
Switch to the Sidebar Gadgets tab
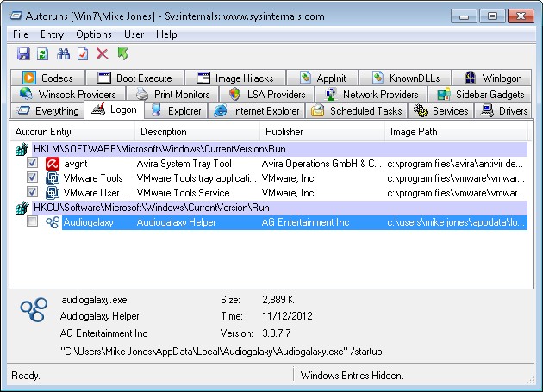tap(479, 94)
